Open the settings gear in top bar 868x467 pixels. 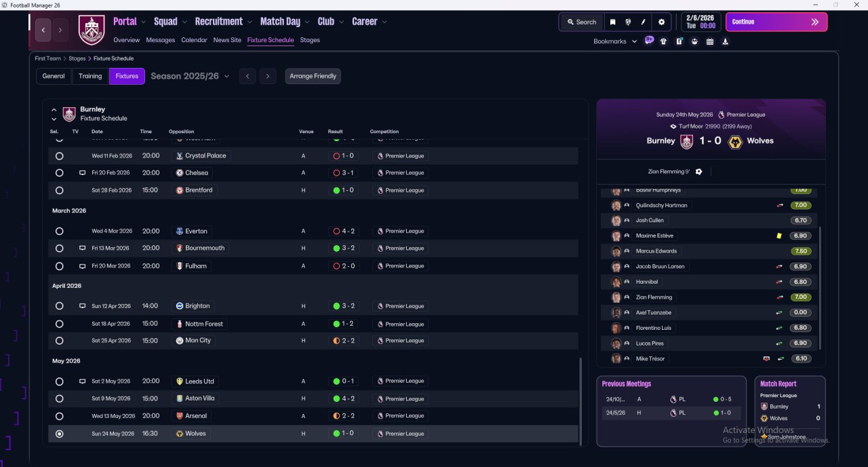tap(661, 22)
